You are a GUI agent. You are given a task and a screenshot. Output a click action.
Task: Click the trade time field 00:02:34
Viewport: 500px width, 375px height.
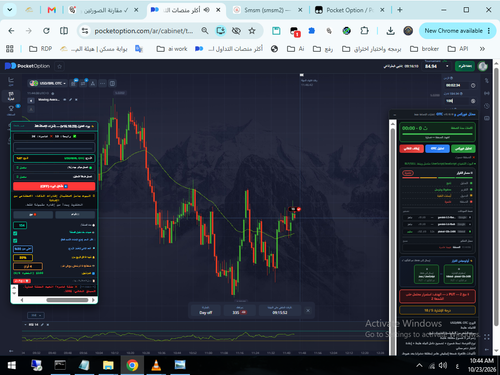pos(456,85)
